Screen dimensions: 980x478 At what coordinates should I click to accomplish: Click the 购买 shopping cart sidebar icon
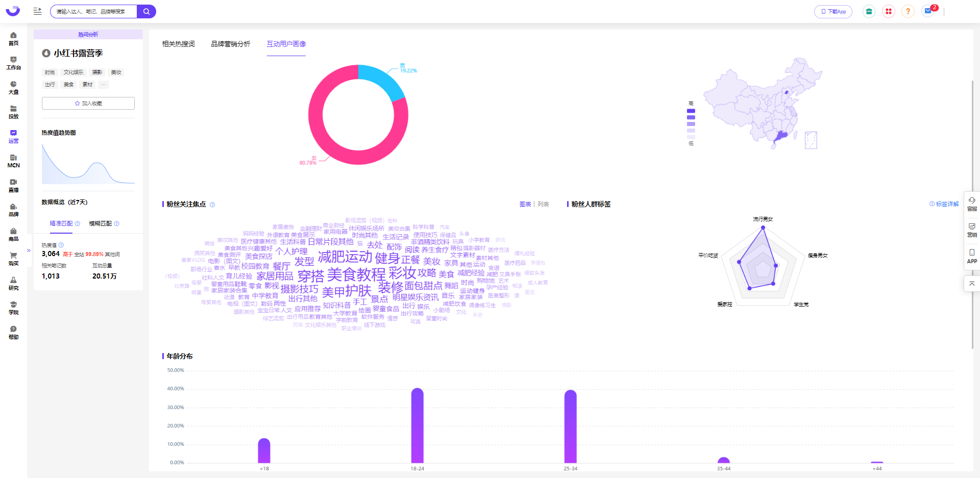(x=13, y=259)
